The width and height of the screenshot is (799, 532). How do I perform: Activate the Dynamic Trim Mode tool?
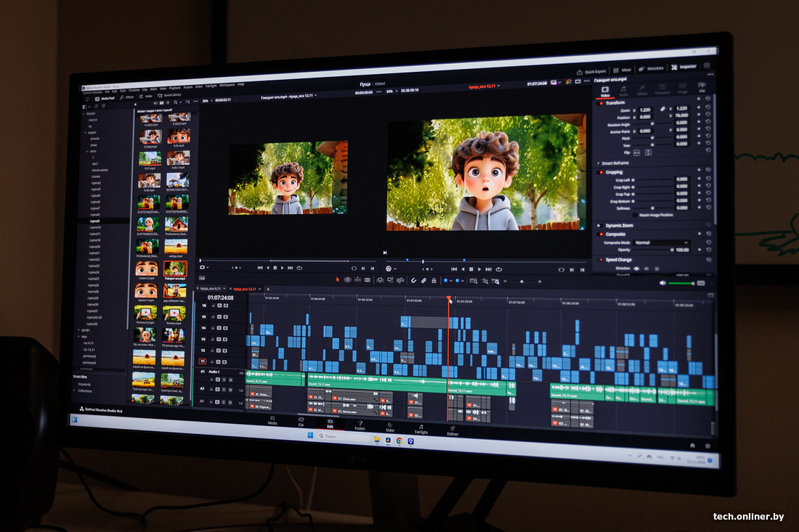(x=357, y=279)
